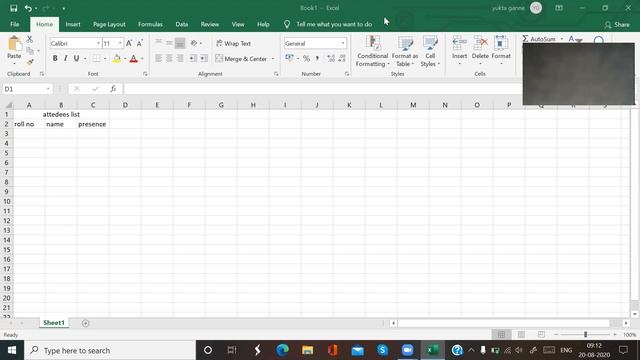Decrease font size with smaller A
The image size is (640, 360).
[140, 43]
